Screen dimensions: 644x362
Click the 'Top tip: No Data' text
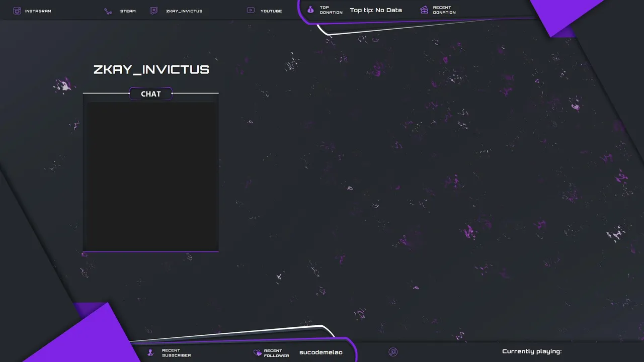pos(376,10)
